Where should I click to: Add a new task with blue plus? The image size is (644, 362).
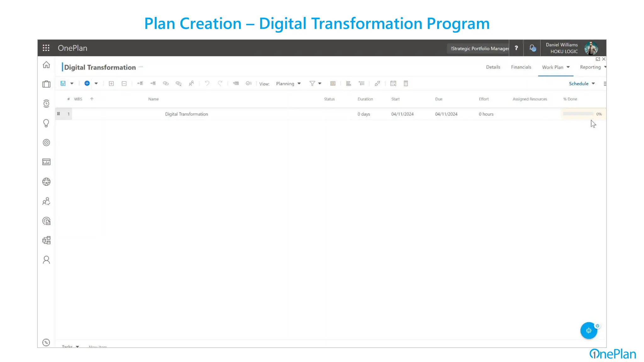click(87, 83)
